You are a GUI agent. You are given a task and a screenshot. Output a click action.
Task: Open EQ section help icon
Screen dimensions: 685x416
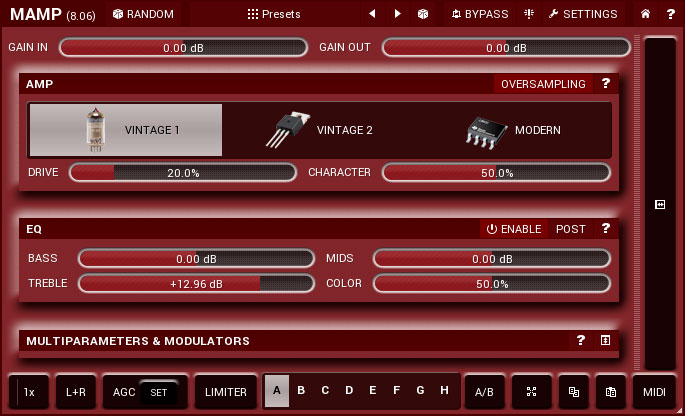pos(605,229)
